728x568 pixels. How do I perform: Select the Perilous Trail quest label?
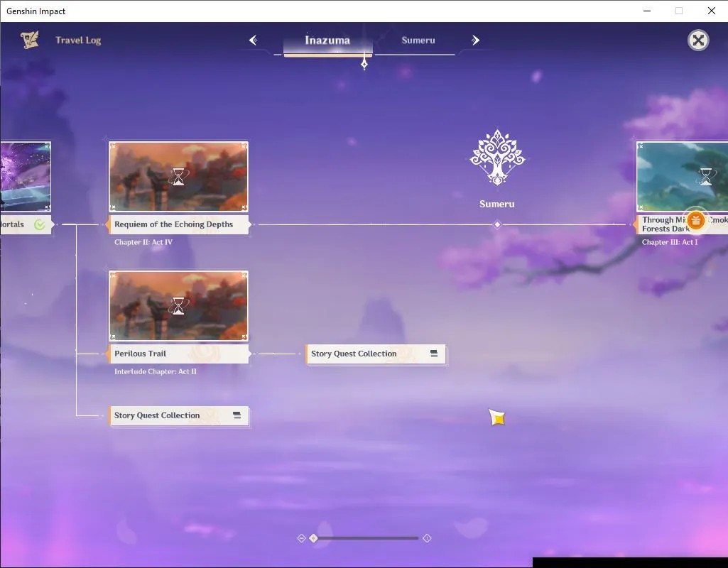pos(179,354)
